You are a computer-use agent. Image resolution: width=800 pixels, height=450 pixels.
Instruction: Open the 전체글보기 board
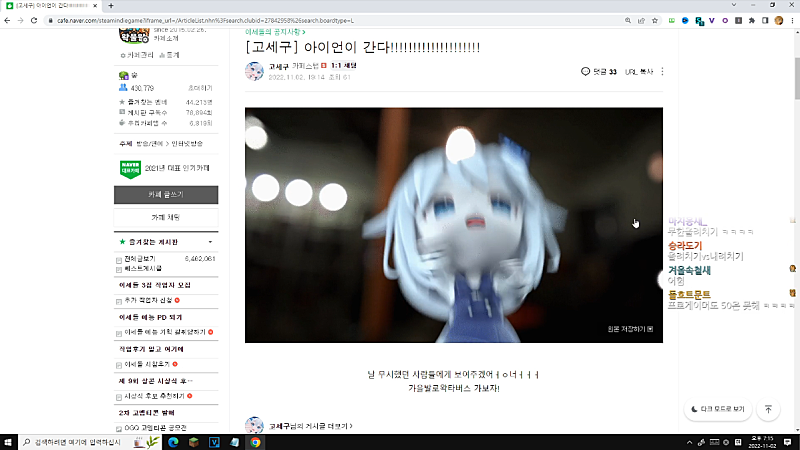coord(140,259)
